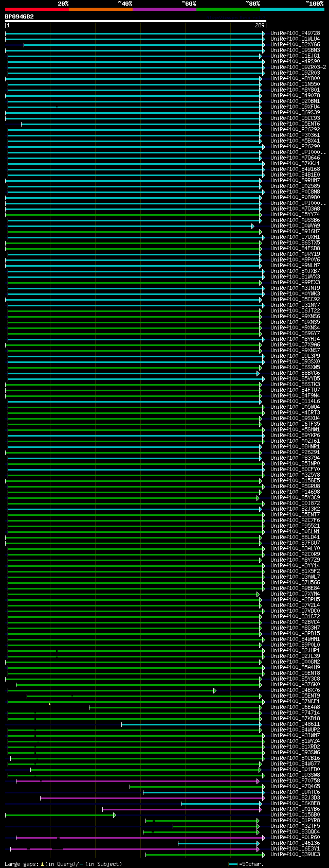Select label UniRef100_P30361
This screenshot has height=868, width=329.
coord(295,135)
